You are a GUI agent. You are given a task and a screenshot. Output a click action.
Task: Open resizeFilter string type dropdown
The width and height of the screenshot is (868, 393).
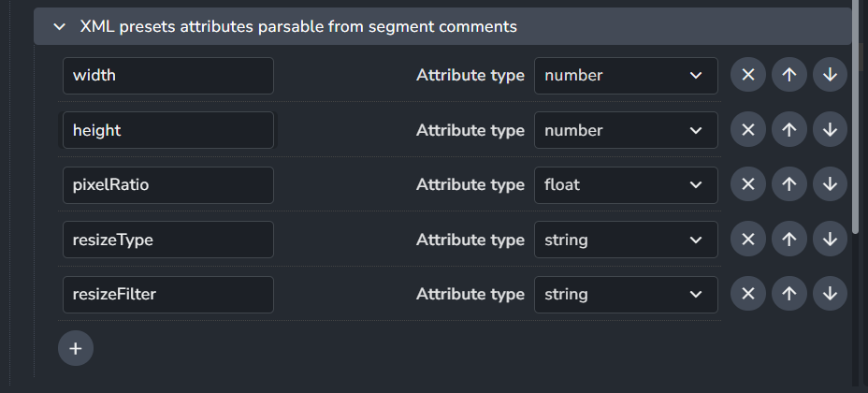pos(626,295)
